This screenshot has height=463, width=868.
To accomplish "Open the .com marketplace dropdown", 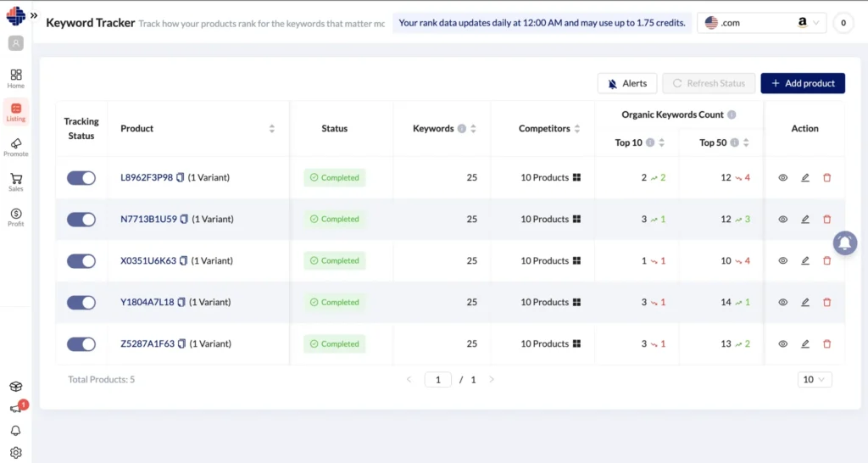I will [x=762, y=23].
